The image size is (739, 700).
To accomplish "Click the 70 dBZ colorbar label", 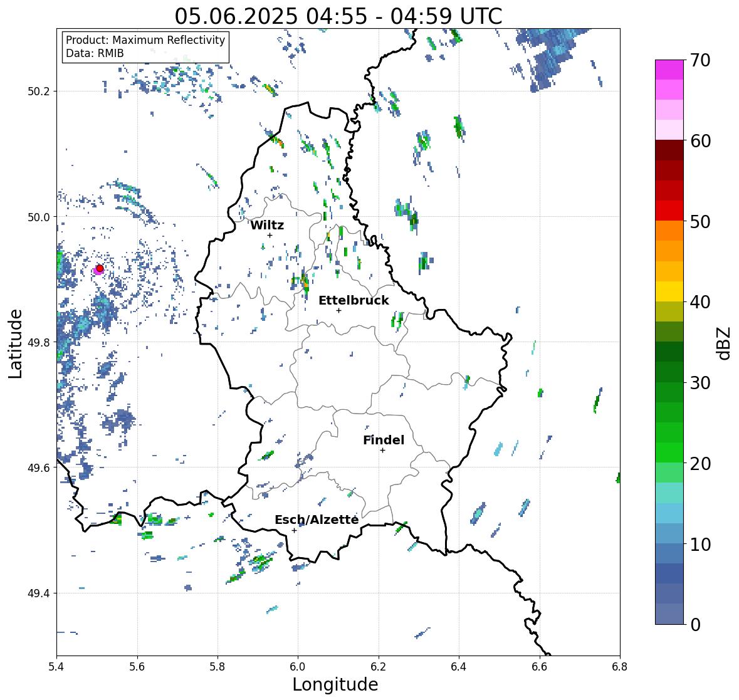I will pos(700,60).
